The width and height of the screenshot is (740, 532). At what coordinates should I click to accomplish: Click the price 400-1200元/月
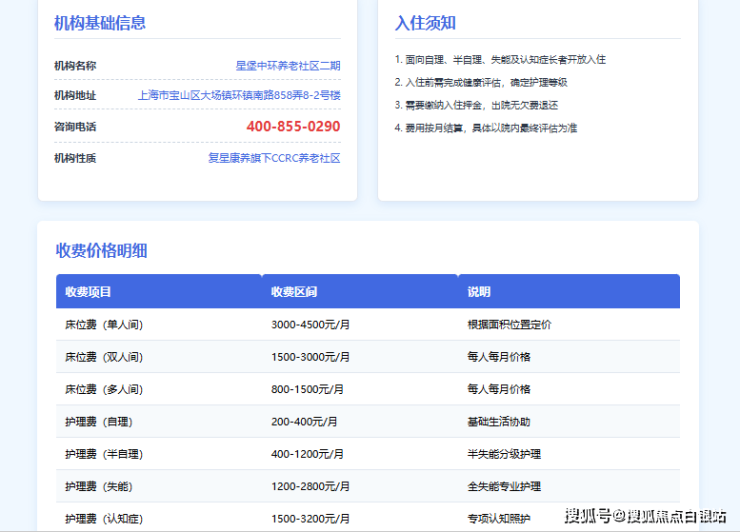click(307, 454)
